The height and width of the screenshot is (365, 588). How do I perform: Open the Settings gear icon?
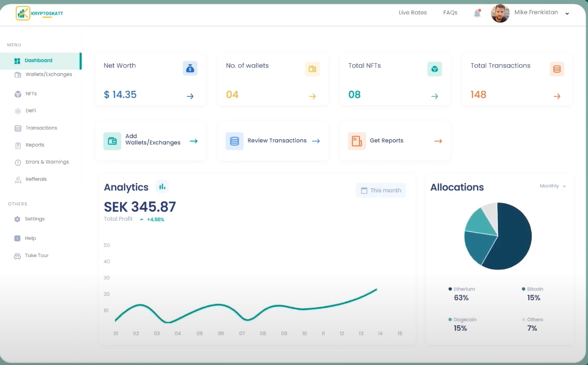16,219
